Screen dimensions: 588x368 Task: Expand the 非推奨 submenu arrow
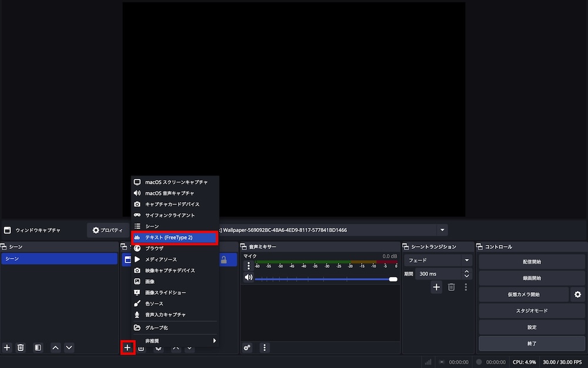click(215, 340)
